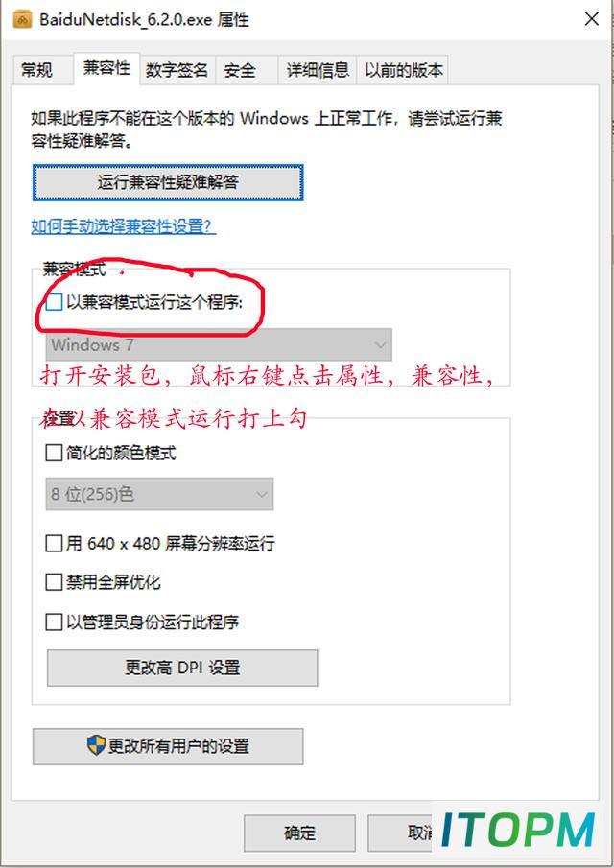Confirm with the 确定 button
This screenshot has height=868, width=614.
coord(299,833)
